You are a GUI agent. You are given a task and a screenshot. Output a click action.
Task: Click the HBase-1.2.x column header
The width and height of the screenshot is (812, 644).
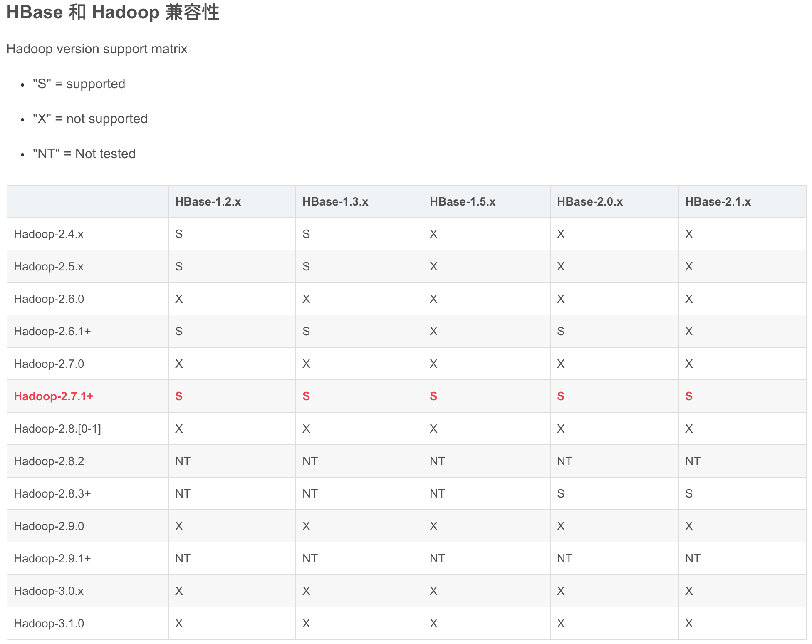coord(208,201)
